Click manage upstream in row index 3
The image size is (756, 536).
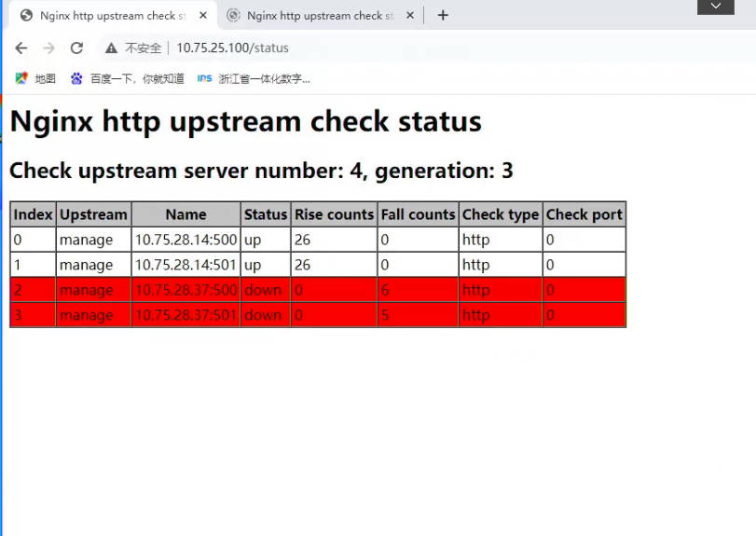87,315
